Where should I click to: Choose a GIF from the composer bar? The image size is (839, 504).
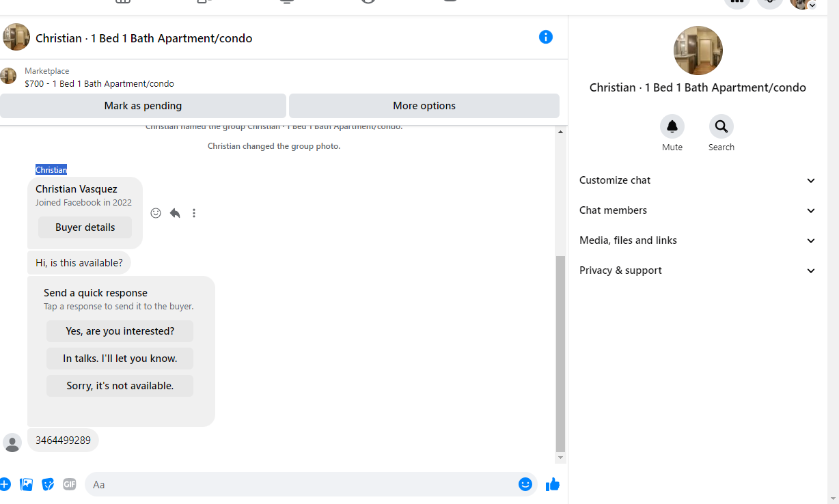click(70, 484)
